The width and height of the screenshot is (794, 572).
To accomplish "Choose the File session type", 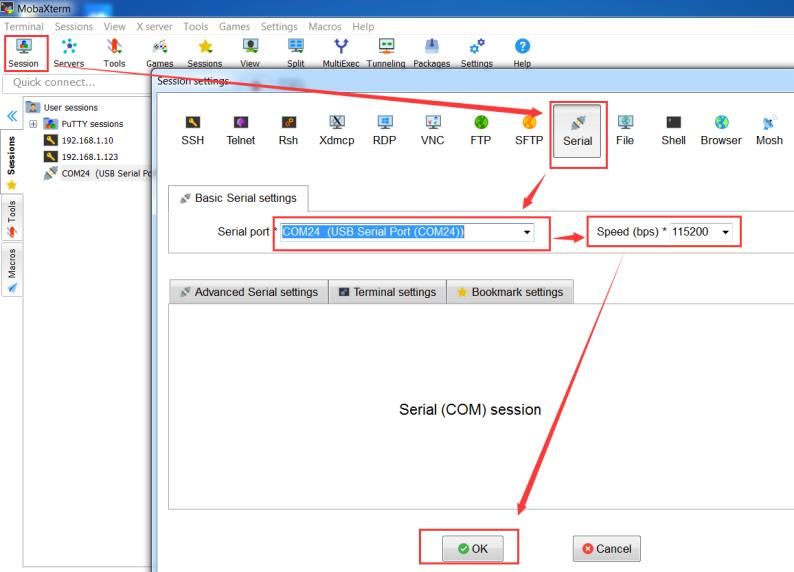I will (625, 130).
